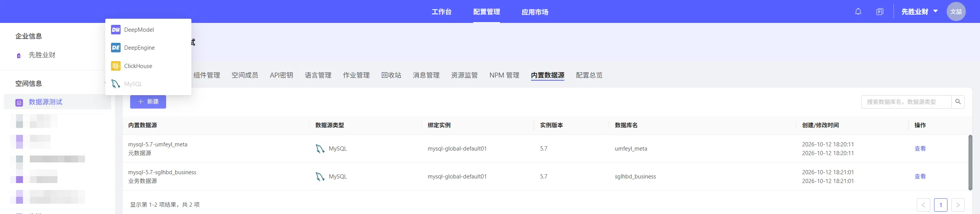Select ClickHouse from the dropdown menu
The width and height of the screenshot is (980, 214).
148,66
